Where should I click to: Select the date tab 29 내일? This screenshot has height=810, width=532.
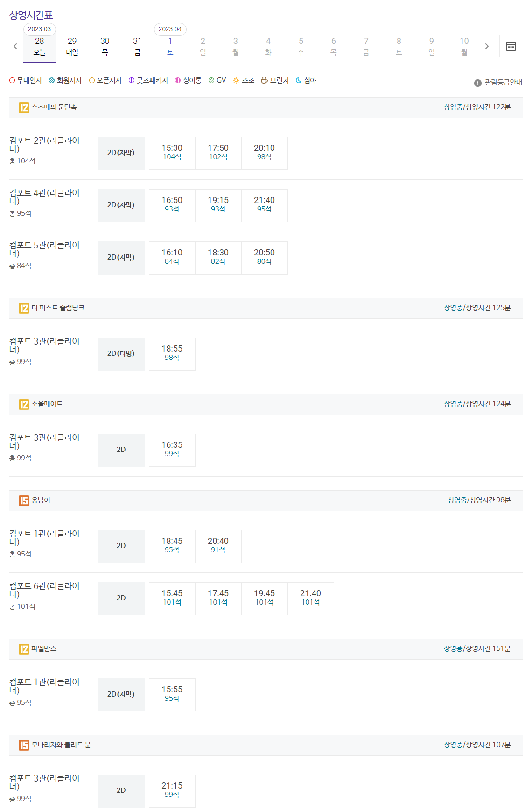72,46
